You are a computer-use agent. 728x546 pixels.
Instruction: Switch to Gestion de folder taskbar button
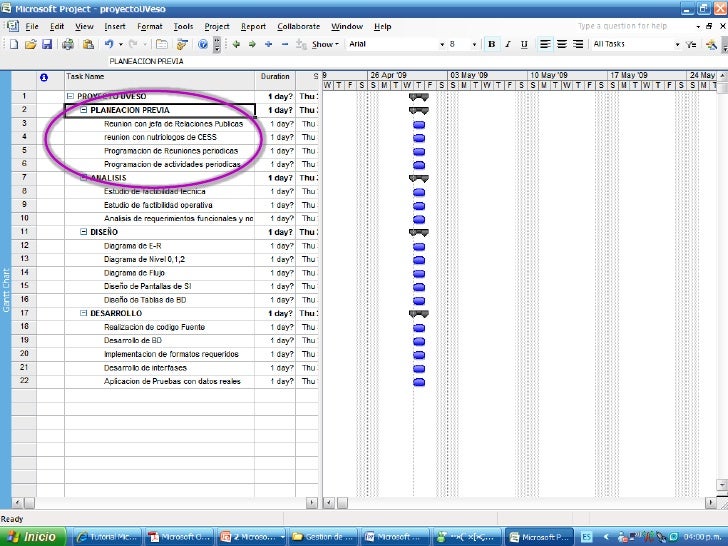point(324,537)
